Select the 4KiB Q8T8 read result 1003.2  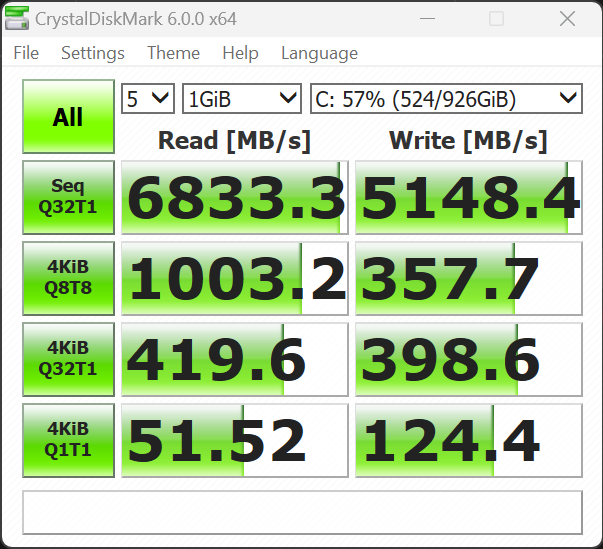(235, 278)
